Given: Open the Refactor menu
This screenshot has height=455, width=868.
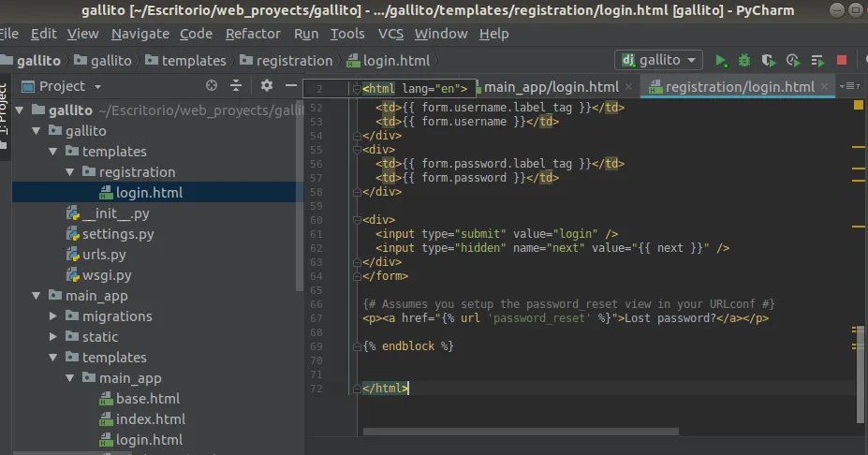Looking at the screenshot, I should pyautogui.click(x=253, y=34).
